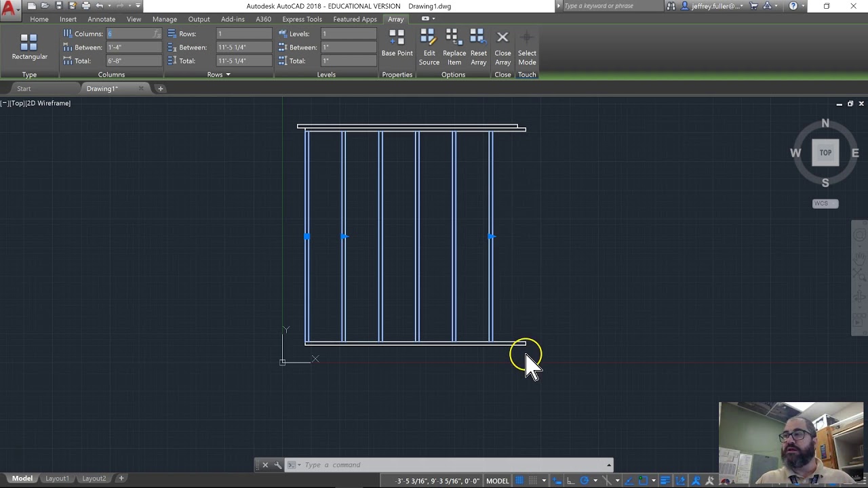Switch to the Layout1 tab
Screen dimensions: 868x488
point(57,479)
